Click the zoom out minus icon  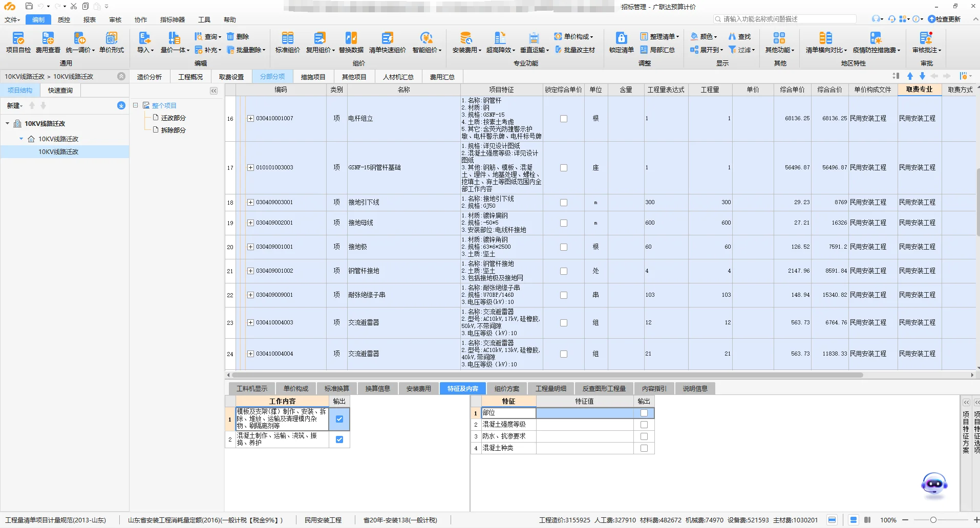[905, 520]
